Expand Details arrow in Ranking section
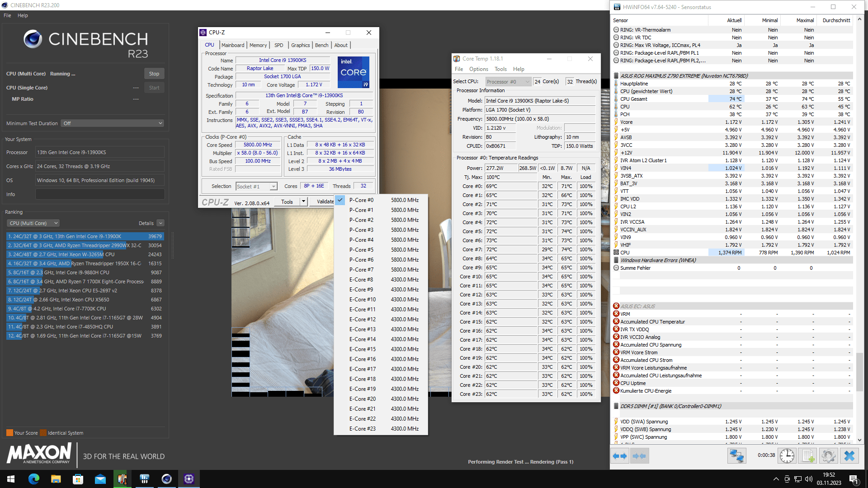 [x=160, y=223]
